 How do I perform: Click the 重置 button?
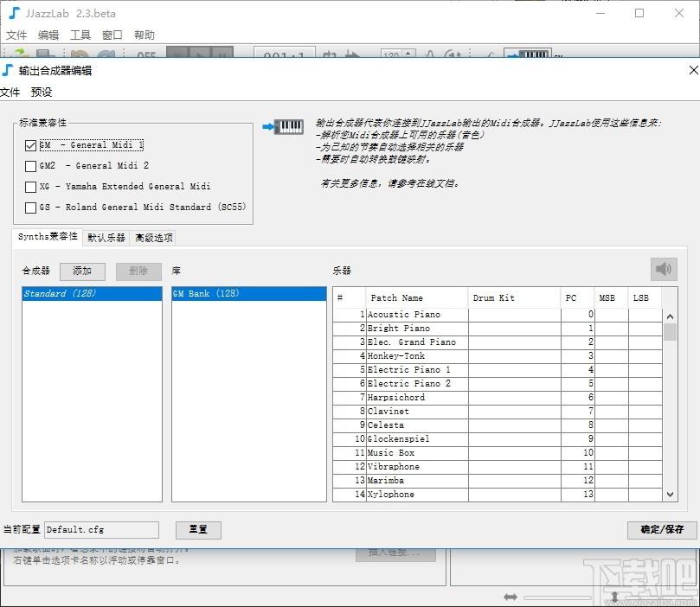198,530
